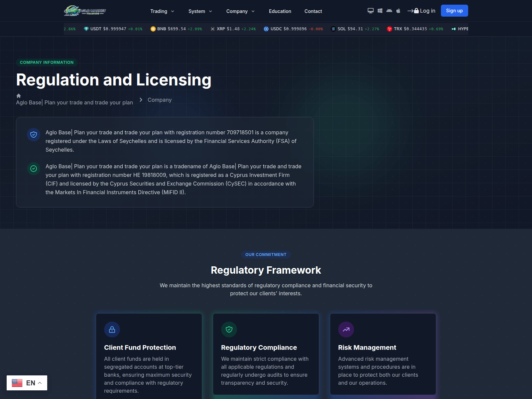Click the Log in link

[421, 11]
